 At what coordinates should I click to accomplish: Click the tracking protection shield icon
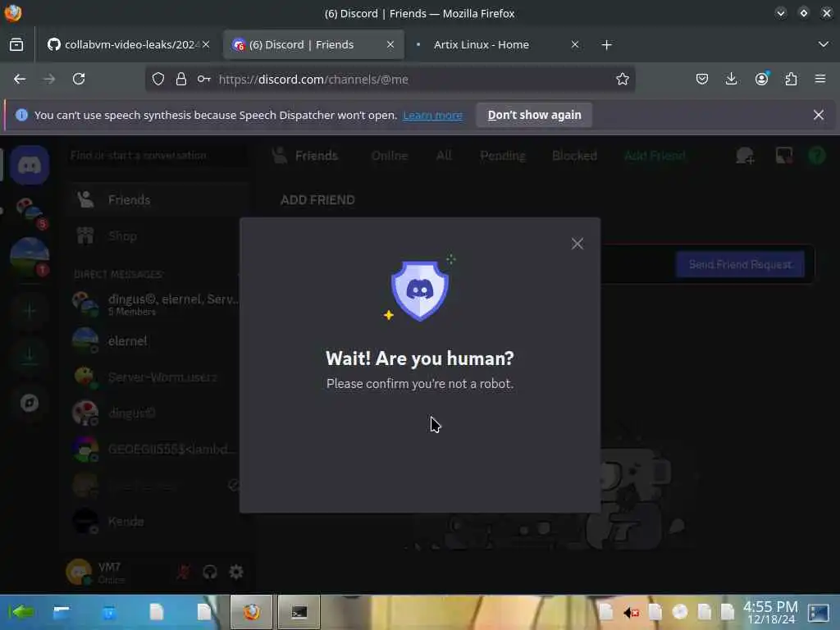coord(158,80)
